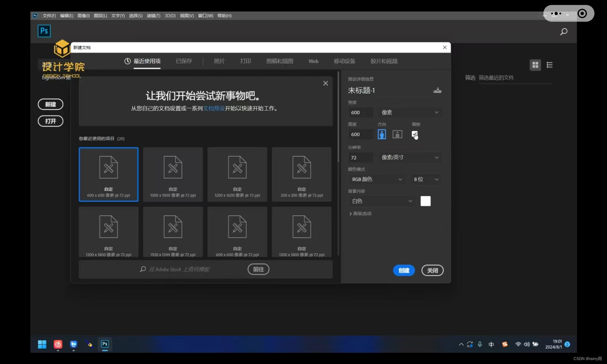Open the 文件(F) menu

click(x=49, y=16)
